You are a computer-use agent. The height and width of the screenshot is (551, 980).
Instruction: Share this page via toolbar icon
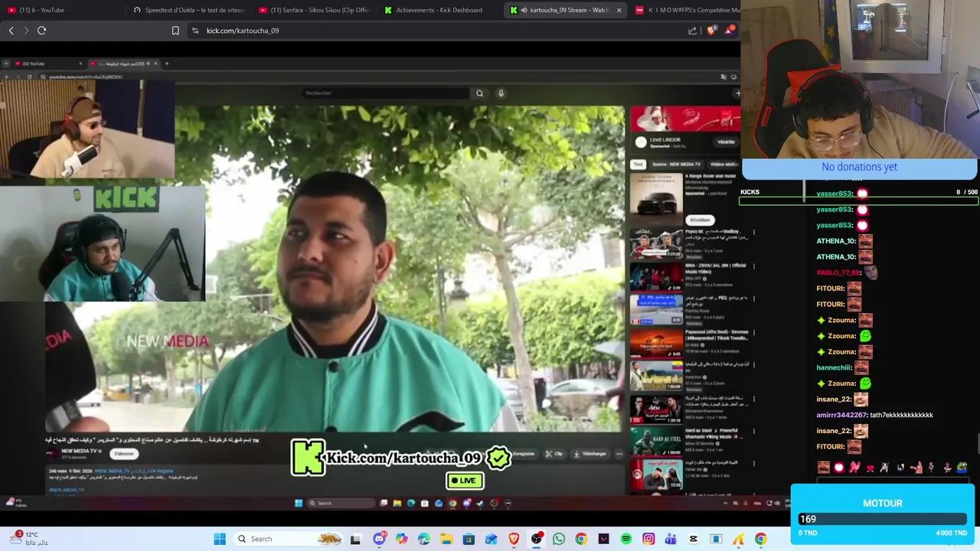(x=692, y=31)
